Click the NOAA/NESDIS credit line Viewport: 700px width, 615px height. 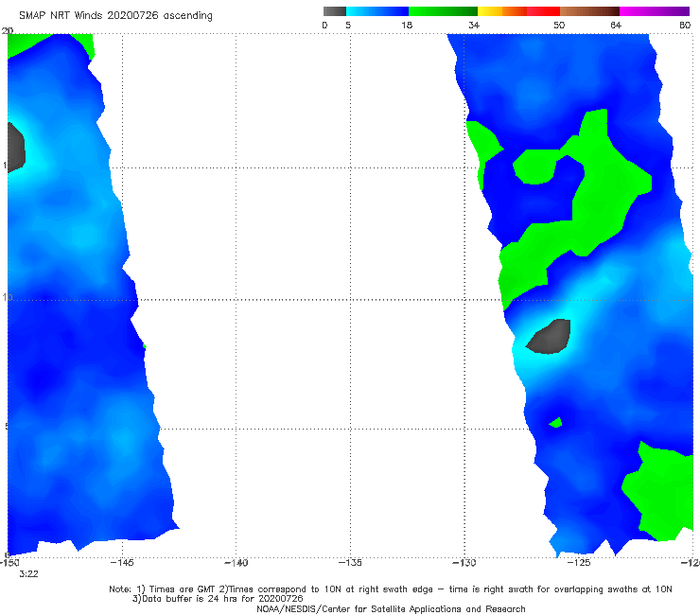(391, 609)
